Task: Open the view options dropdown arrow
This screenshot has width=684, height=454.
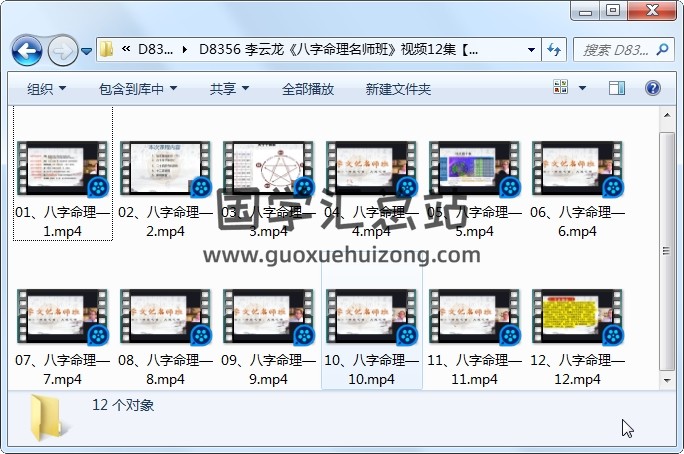Action: click(x=582, y=88)
